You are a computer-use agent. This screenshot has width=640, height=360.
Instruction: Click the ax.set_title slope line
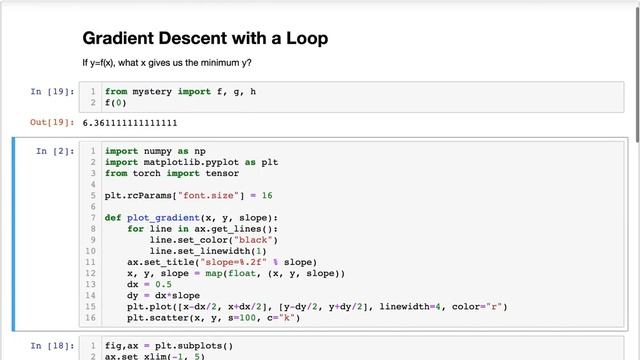[x=222, y=262]
